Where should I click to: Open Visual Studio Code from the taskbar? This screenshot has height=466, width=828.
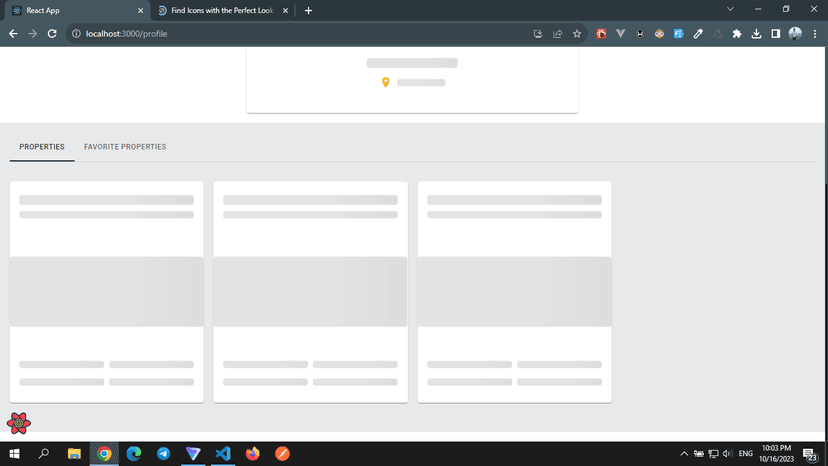click(223, 454)
